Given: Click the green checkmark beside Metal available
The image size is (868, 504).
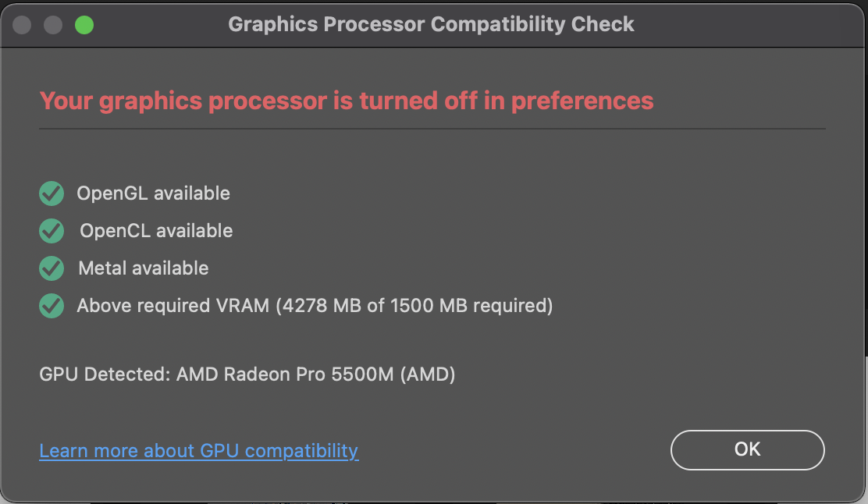Looking at the screenshot, I should pos(52,268).
